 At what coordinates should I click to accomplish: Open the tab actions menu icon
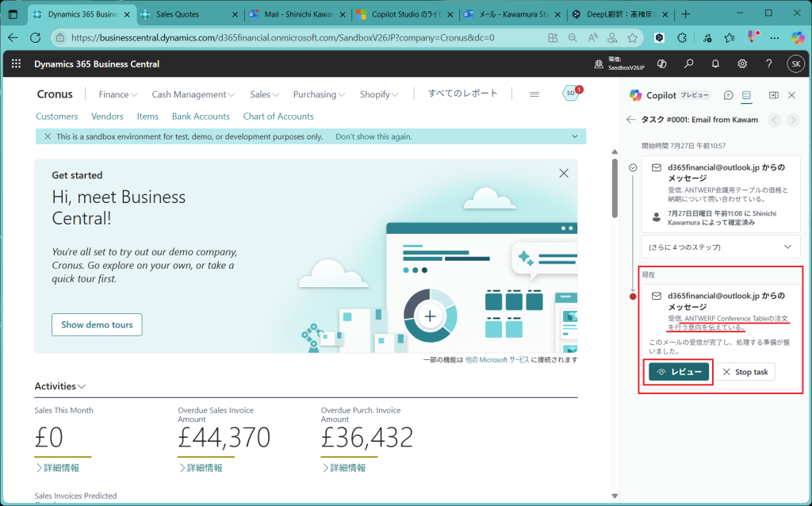pos(13,14)
